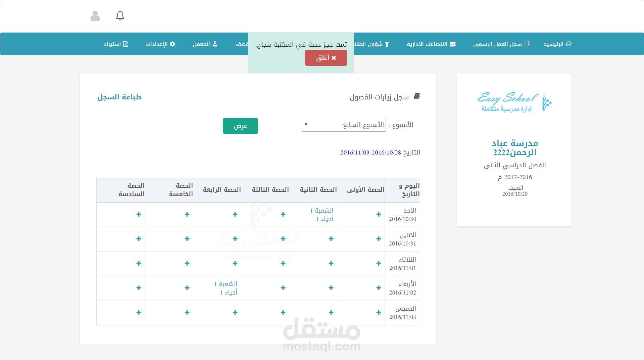Add visit for الخميس in الحصة الثانية
The width and height of the screenshot is (644, 360).
coord(331,312)
